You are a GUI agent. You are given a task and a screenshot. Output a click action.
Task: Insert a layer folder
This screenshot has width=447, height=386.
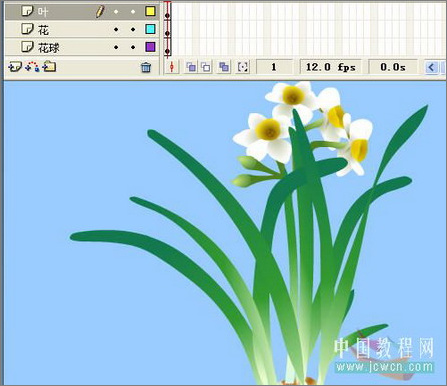[x=49, y=67]
